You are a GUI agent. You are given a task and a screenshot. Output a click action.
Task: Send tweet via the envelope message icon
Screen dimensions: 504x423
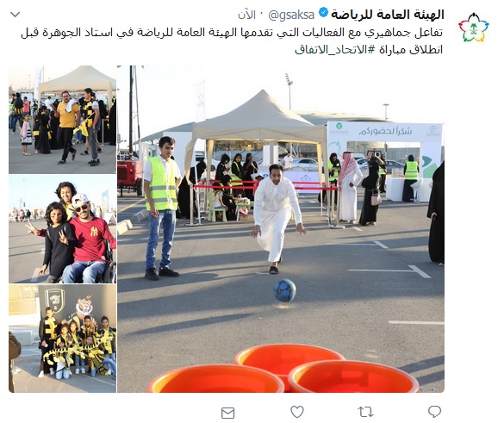[x=228, y=413]
